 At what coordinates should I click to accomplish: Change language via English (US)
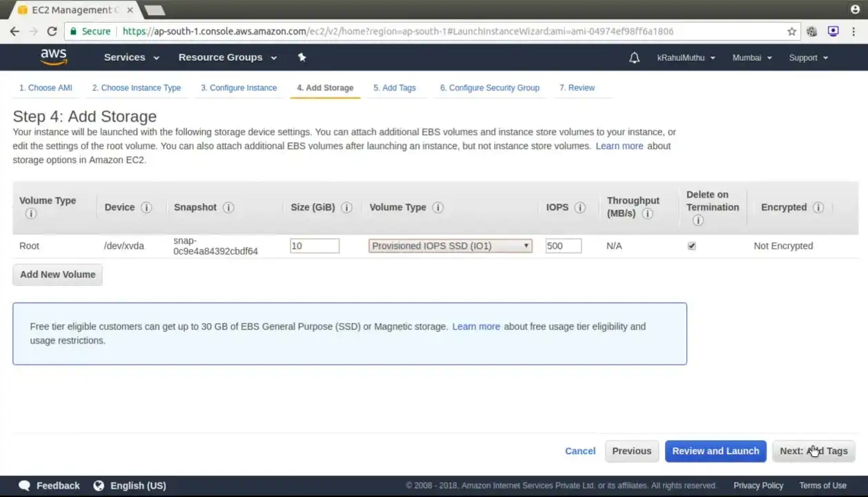[x=130, y=486]
